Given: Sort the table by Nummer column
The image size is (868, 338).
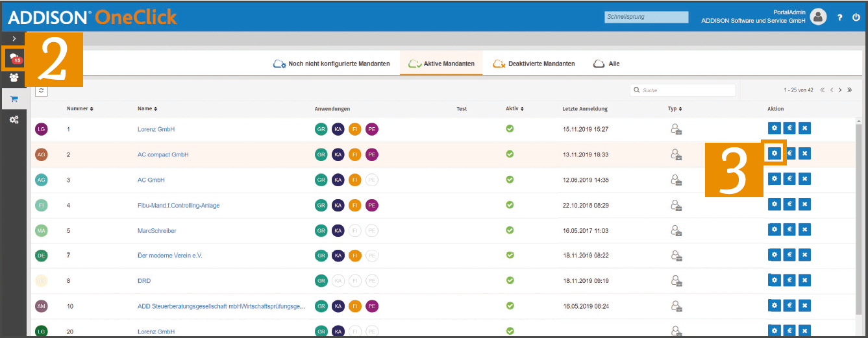Looking at the screenshot, I should pos(80,108).
